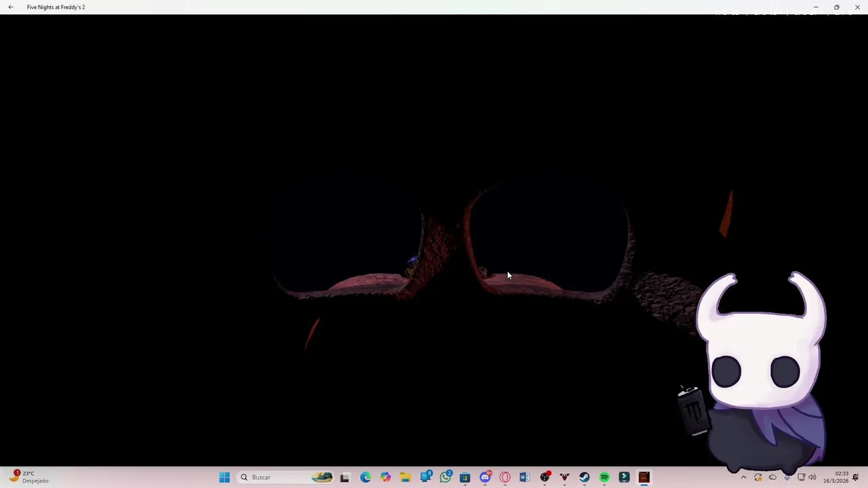Image resolution: width=868 pixels, height=488 pixels.
Task: Click the Buscar search box
Action: (287, 477)
